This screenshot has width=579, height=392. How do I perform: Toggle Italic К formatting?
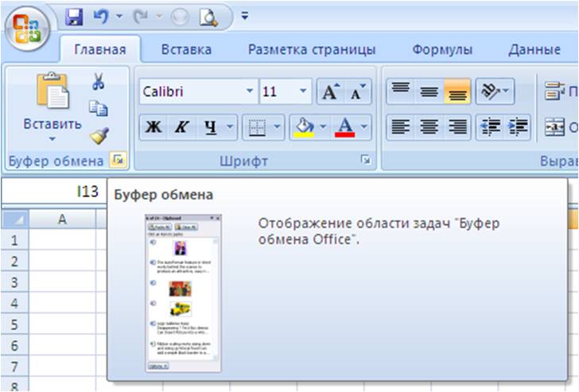182,127
